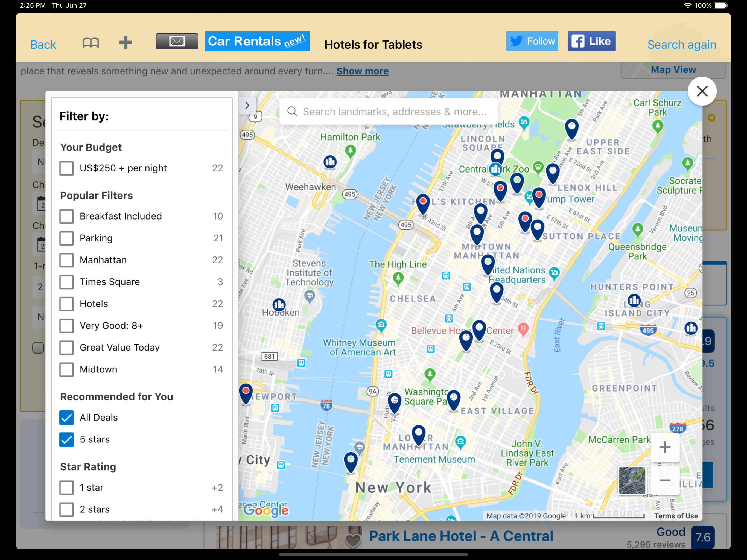747x560 pixels.
Task: Open Park Lane Hotel listing title
Action: click(461, 536)
